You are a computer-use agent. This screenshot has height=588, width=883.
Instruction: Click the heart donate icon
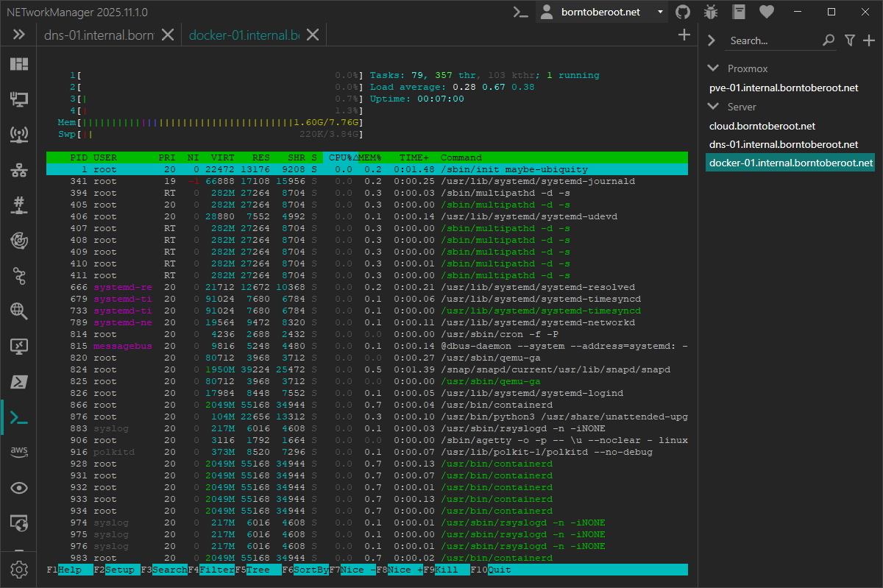(x=767, y=12)
